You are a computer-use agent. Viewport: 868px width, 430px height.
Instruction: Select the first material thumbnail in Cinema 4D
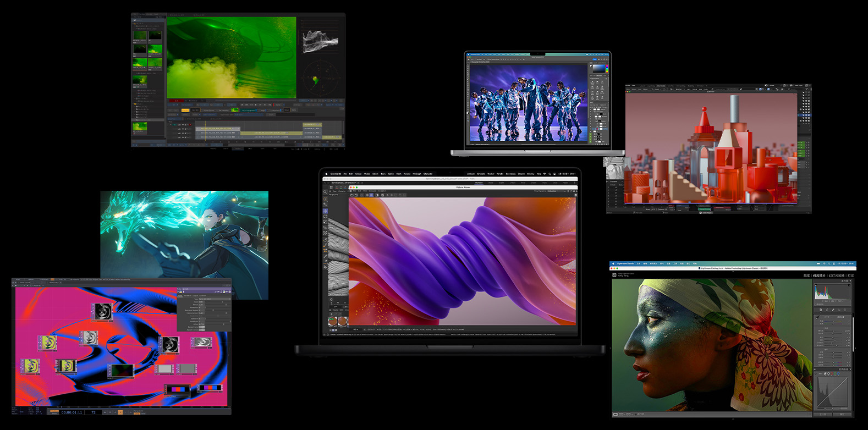[x=332, y=321]
